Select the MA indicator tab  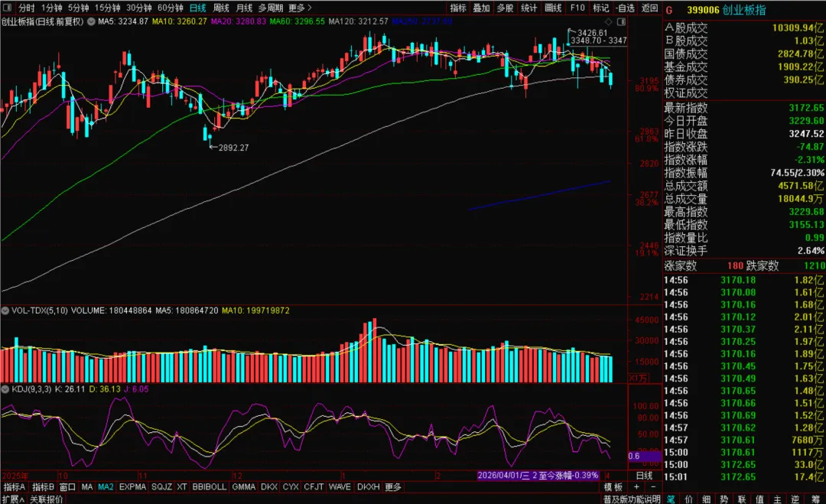pos(87,487)
